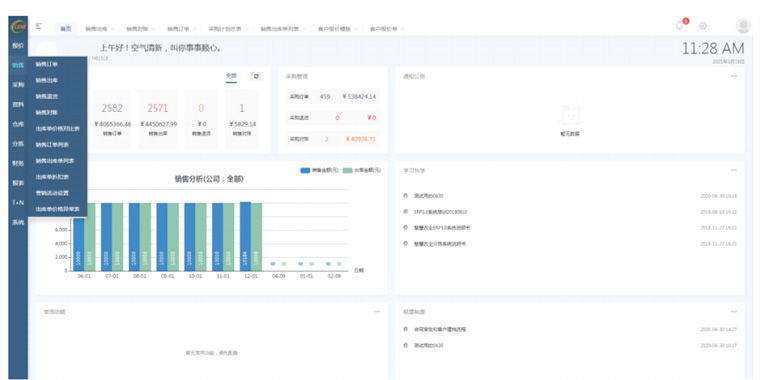Viewport: 760px width, 380px height.
Task: Collapse the sidebar with the hamburger icon
Action: coord(39,26)
